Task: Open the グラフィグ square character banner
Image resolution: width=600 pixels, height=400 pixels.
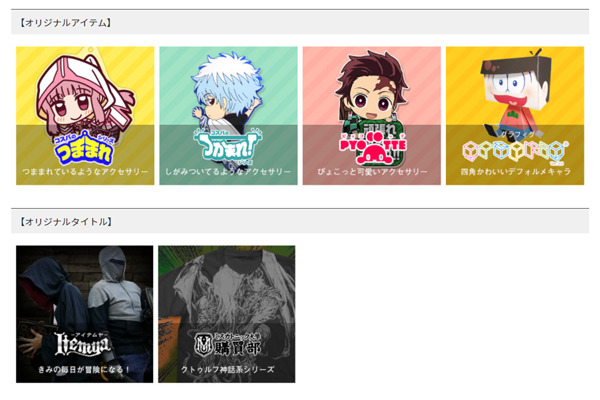Action: (515, 116)
